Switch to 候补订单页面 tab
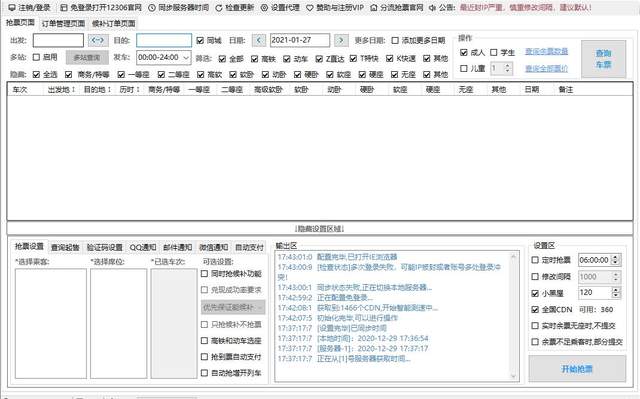The height and width of the screenshot is (399, 640). 113,24
